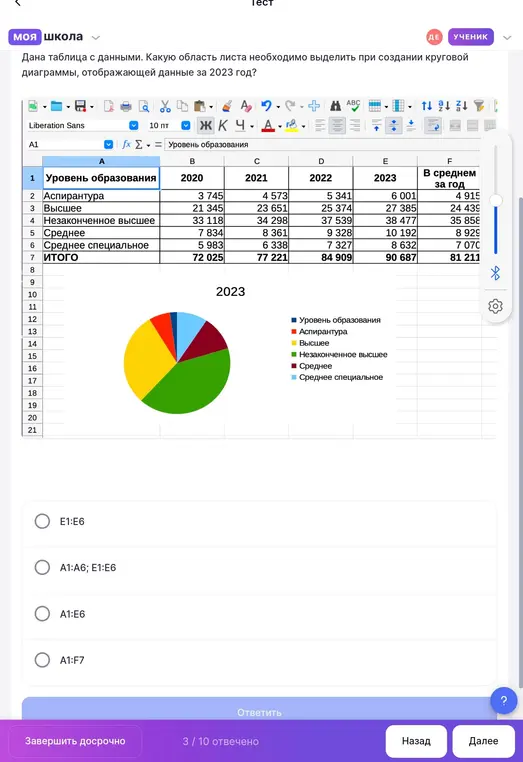
Task: Click the Undo arrow icon in toolbar
Action: tap(266, 106)
